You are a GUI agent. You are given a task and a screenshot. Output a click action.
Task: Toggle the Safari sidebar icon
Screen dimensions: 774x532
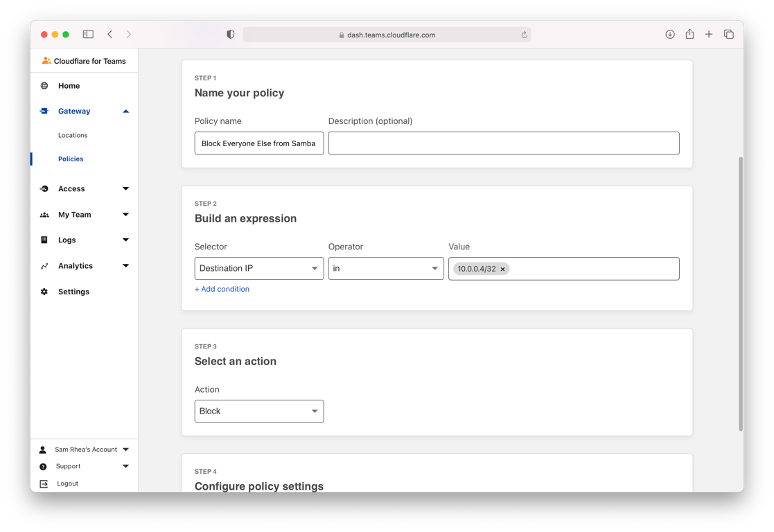88,34
